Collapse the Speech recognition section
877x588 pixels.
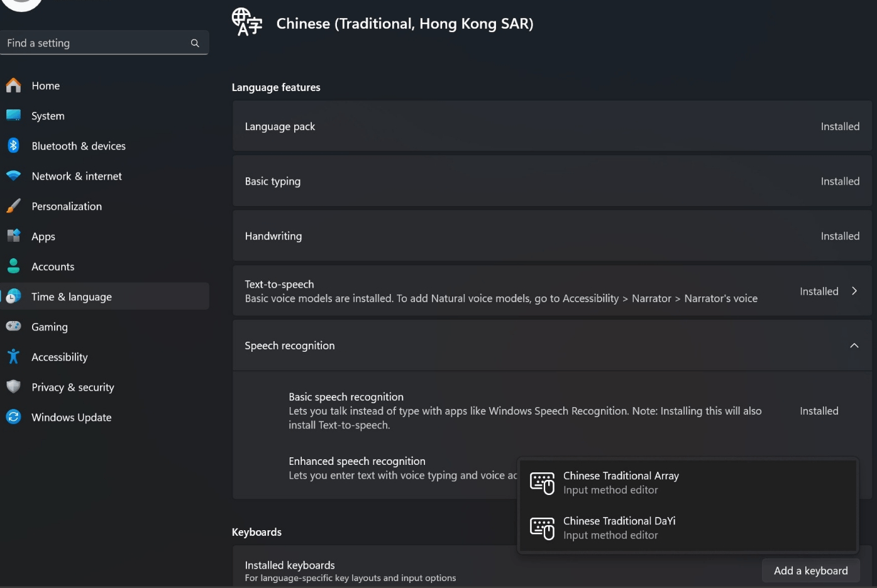coord(854,345)
